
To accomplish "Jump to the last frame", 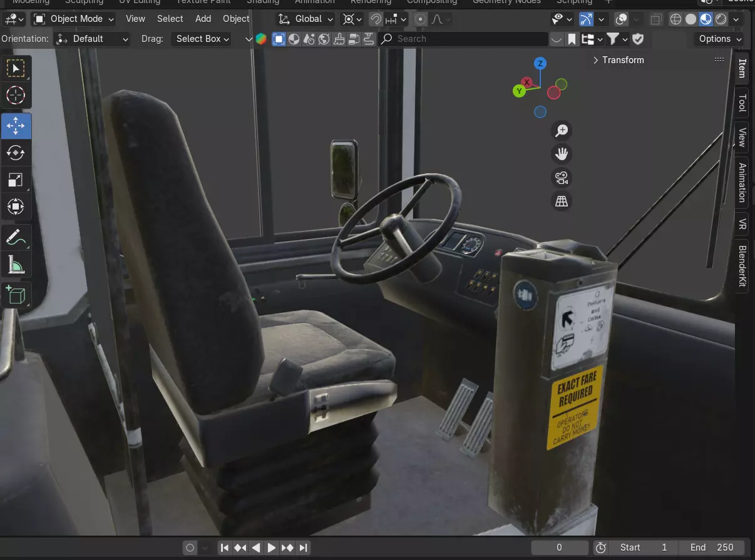I will (x=303, y=547).
